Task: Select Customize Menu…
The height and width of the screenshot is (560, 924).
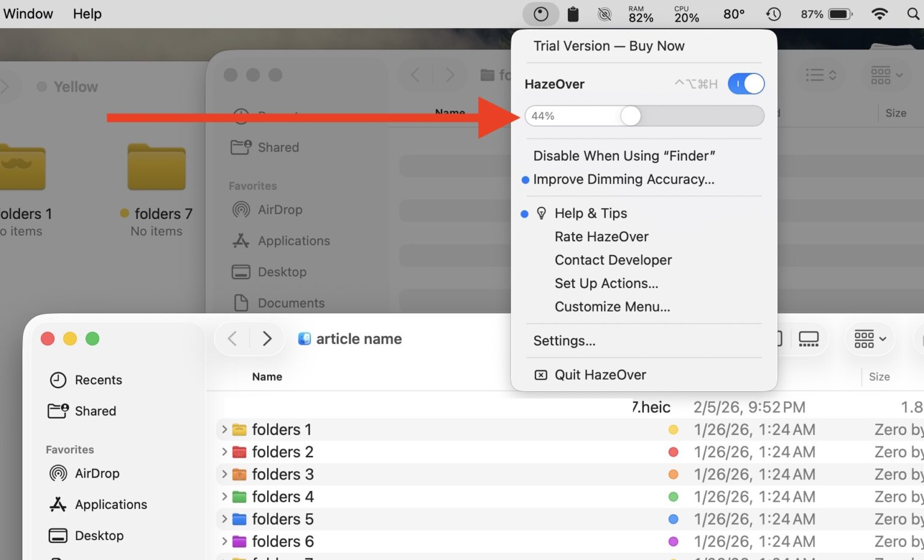Action: click(x=612, y=307)
